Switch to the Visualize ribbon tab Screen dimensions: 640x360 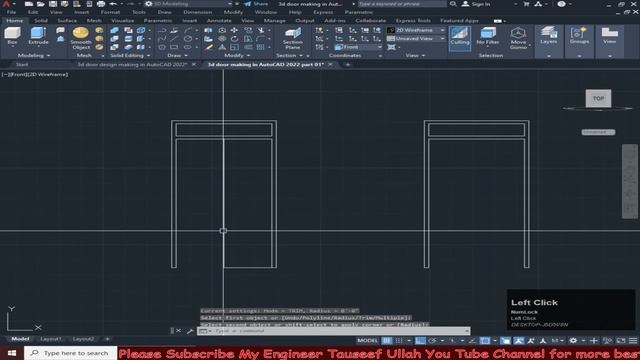click(122, 20)
